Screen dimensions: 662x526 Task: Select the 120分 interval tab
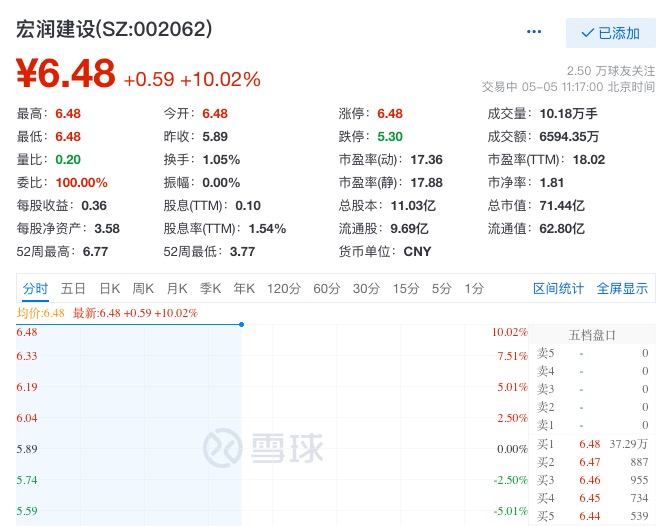[284, 288]
